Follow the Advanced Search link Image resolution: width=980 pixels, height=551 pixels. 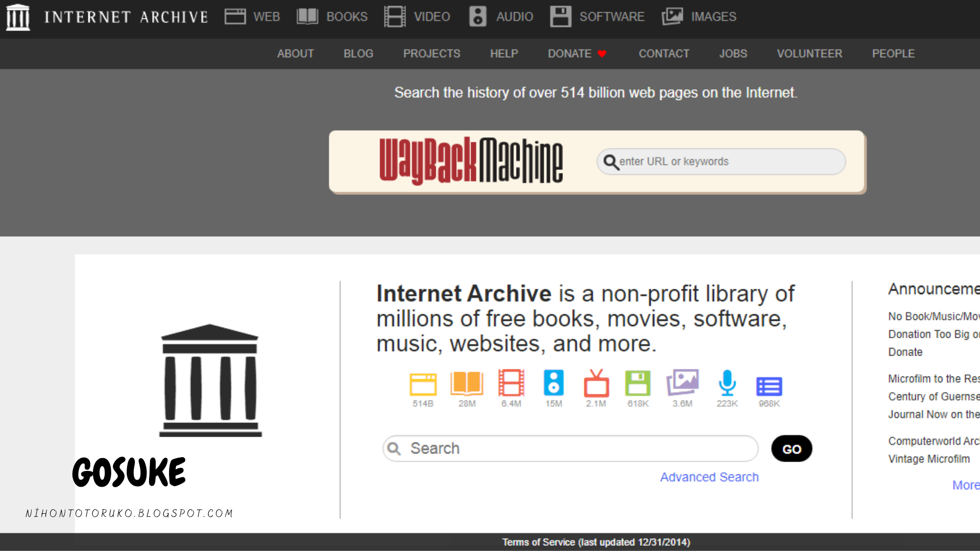coord(709,477)
